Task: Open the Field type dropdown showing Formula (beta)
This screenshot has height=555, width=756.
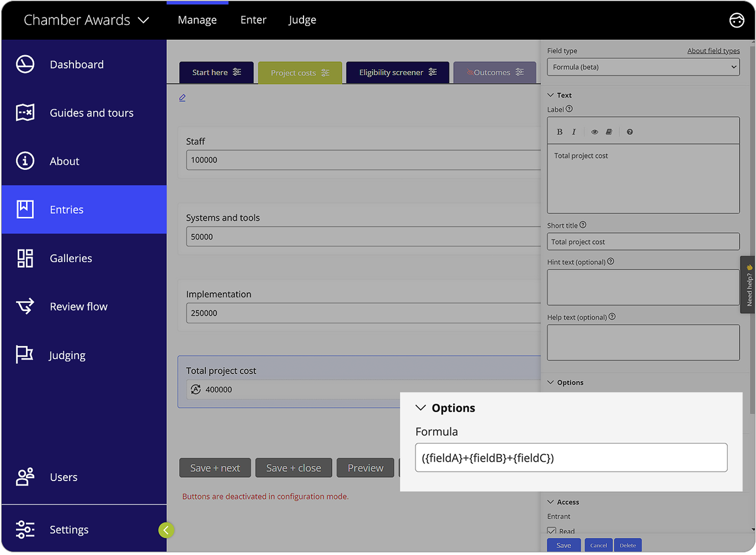Action: 643,67
